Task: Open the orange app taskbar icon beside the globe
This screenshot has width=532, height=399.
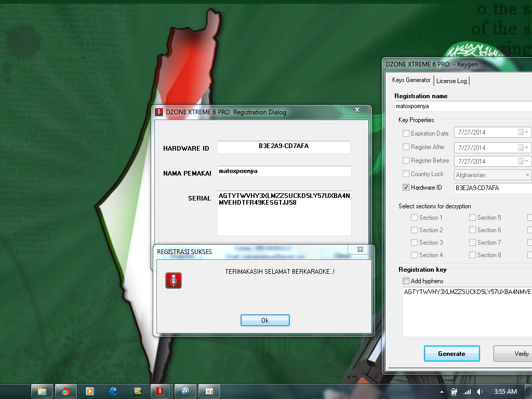Action: pyautogui.click(x=209, y=392)
